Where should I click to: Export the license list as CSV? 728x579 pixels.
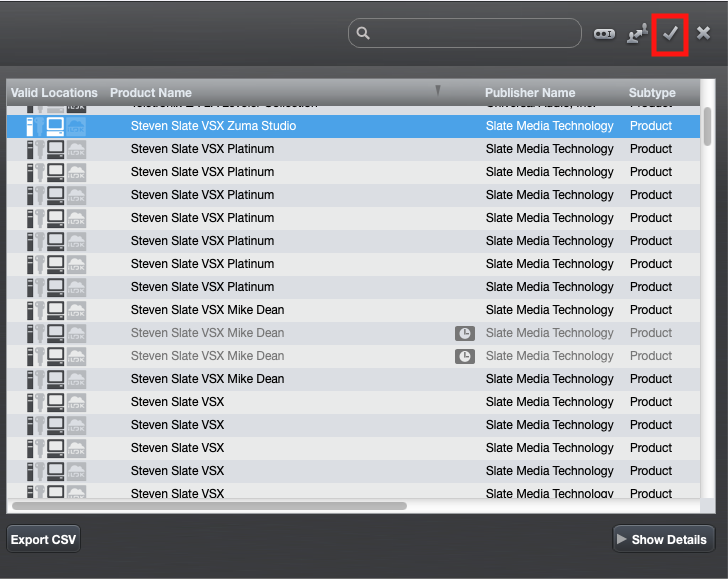(x=43, y=539)
